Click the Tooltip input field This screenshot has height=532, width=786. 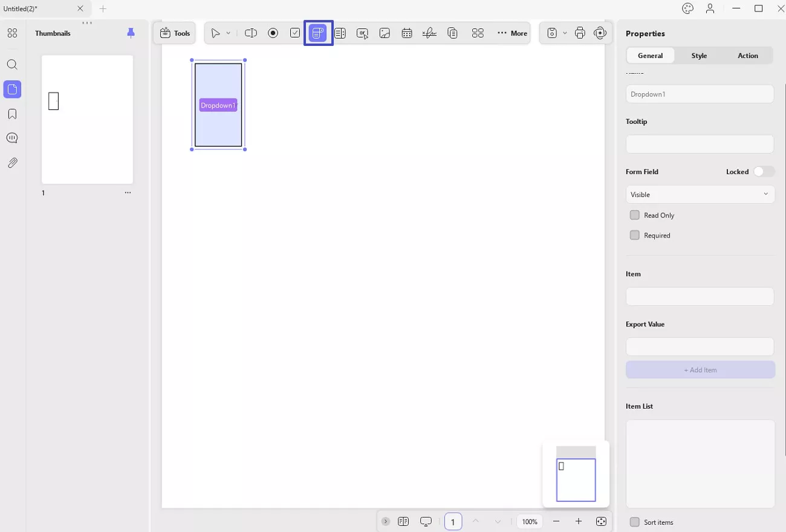[x=700, y=144]
